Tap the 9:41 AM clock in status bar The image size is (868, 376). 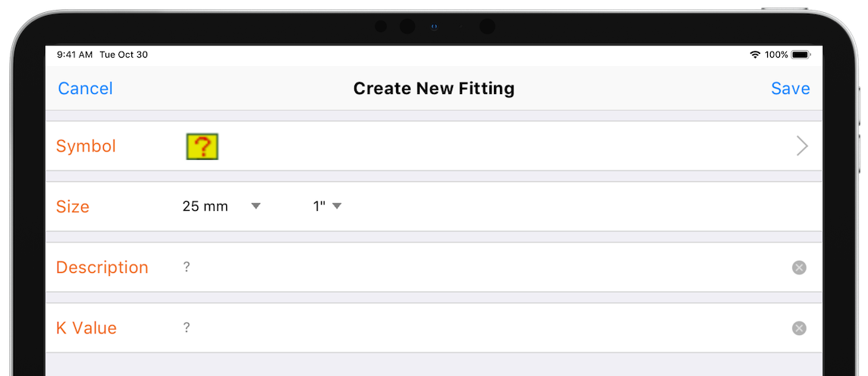74,55
